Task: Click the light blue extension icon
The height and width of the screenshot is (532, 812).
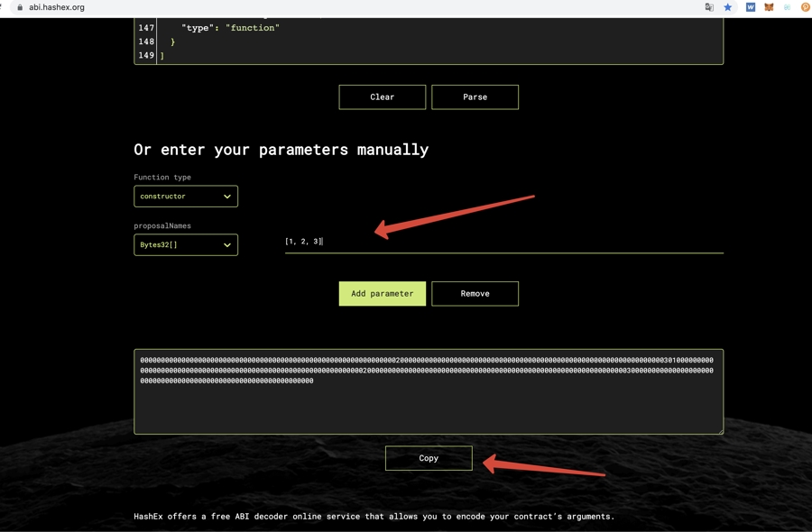Action: coord(787,7)
